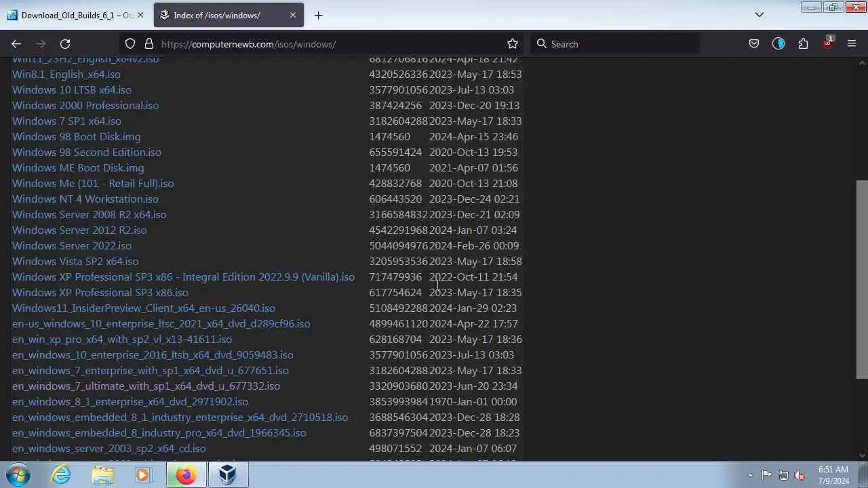This screenshot has width=868, height=488.
Task: Expand the list all tabs chevron
Action: (x=759, y=15)
